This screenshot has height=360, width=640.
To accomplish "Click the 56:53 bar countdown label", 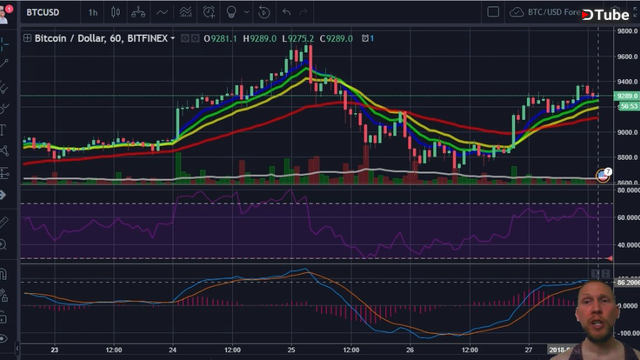I will [629, 106].
